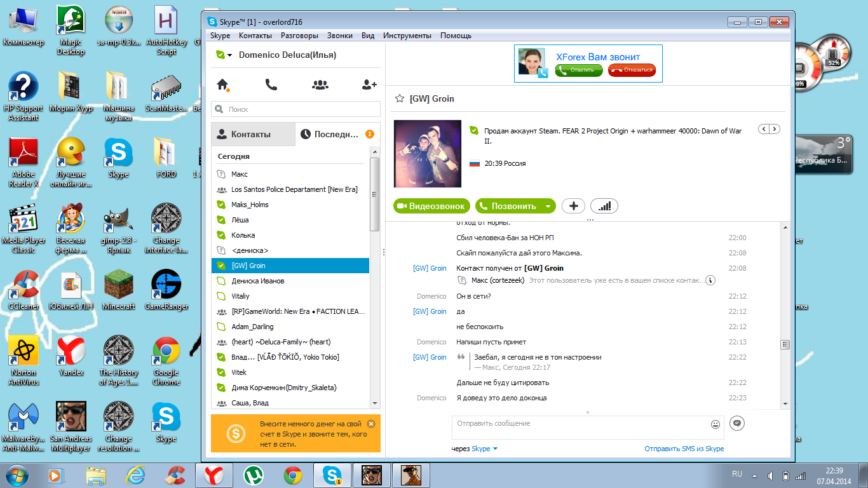Click the create group icon in Skype
The height and width of the screenshot is (488, 868).
click(320, 85)
